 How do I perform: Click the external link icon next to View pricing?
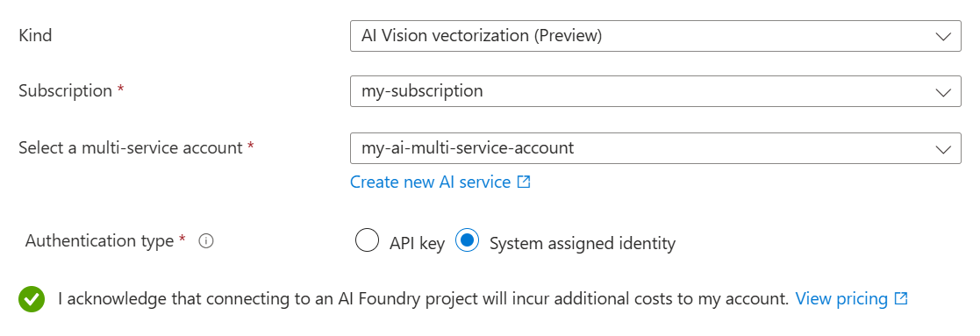[901, 298]
